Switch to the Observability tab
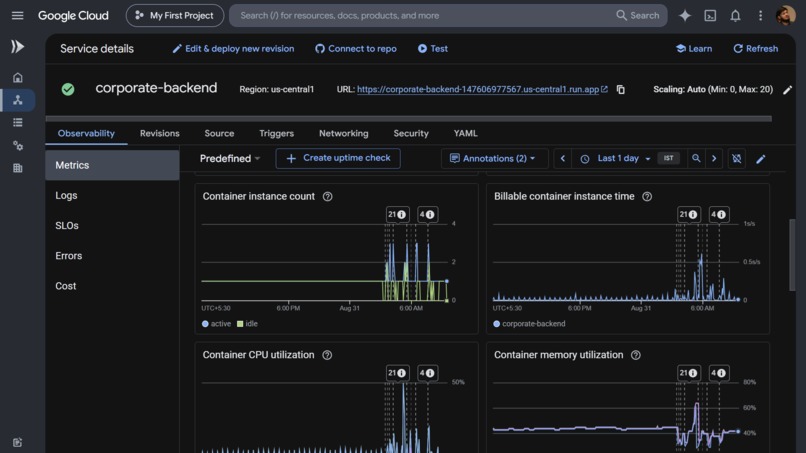This screenshot has height=453, width=806. click(x=86, y=134)
